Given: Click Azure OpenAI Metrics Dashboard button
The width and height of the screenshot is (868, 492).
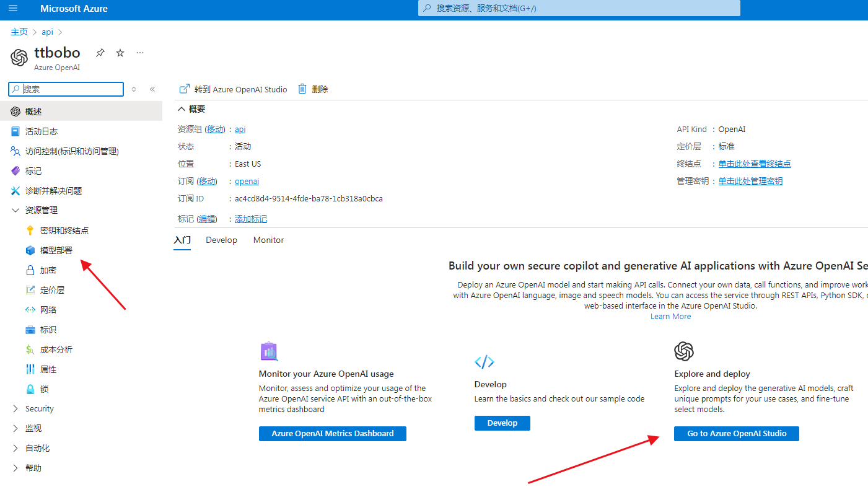Looking at the screenshot, I should [x=333, y=434].
